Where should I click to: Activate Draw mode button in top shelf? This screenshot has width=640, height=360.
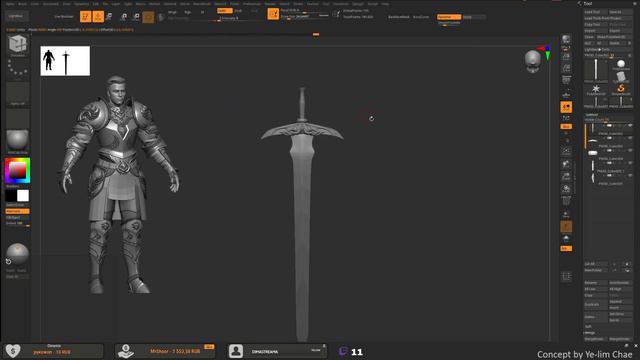pos(98,16)
